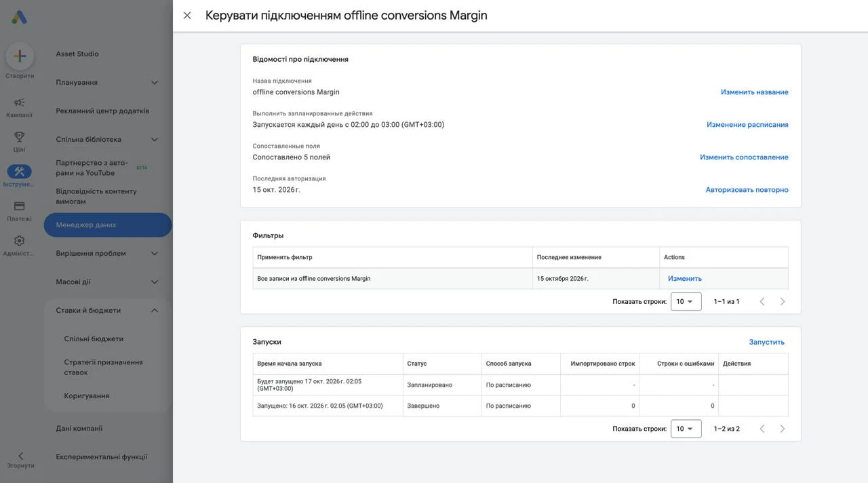Image resolution: width=868 pixels, height=483 pixels.
Task: Open Відповідність контенту вимогам
Action: click(96, 196)
